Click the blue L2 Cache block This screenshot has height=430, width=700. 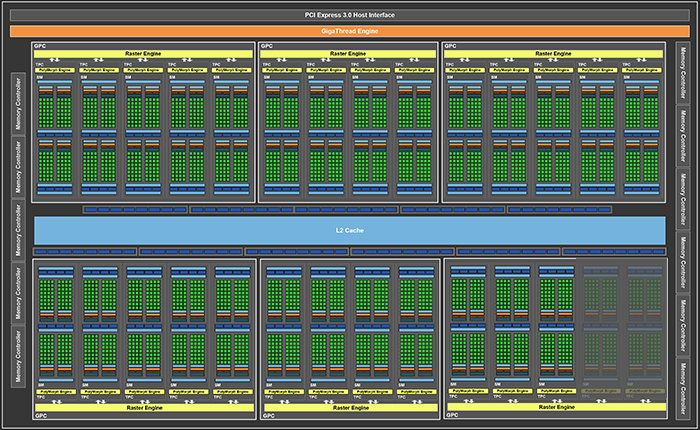coord(350,230)
